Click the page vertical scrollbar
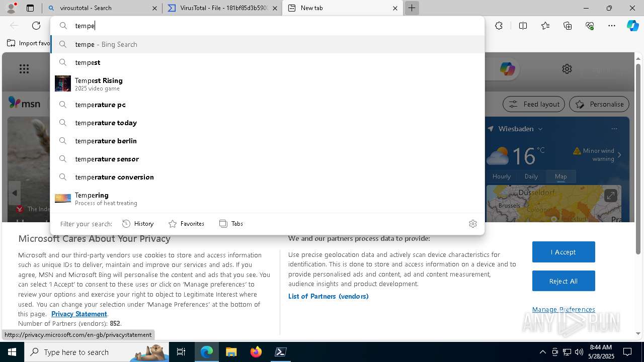Image resolution: width=644 pixels, height=362 pixels. click(x=638, y=159)
